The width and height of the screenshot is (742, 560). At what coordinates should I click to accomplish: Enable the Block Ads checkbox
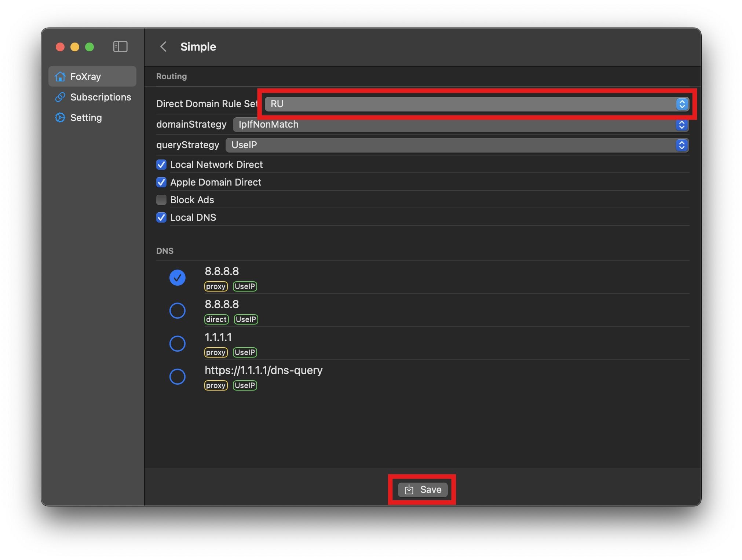point(161,200)
